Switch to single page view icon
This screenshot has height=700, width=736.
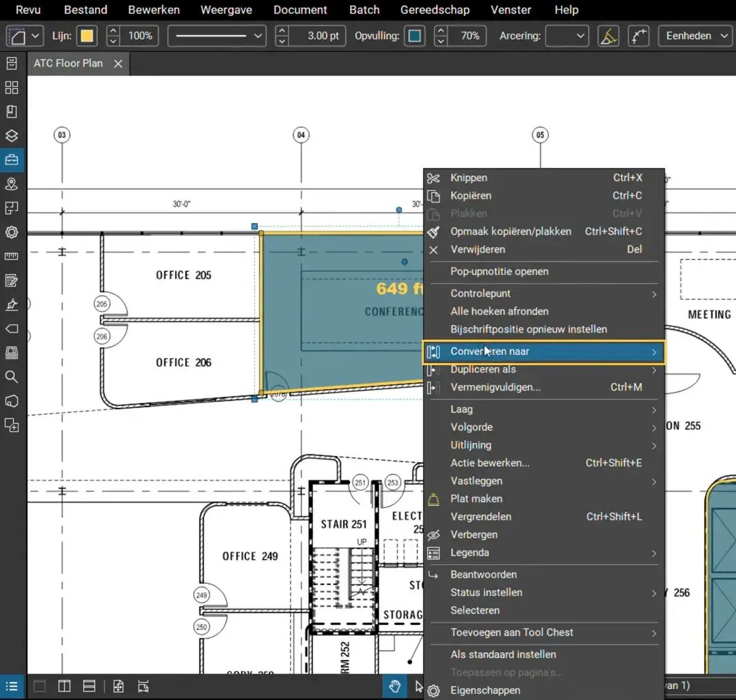[40, 686]
